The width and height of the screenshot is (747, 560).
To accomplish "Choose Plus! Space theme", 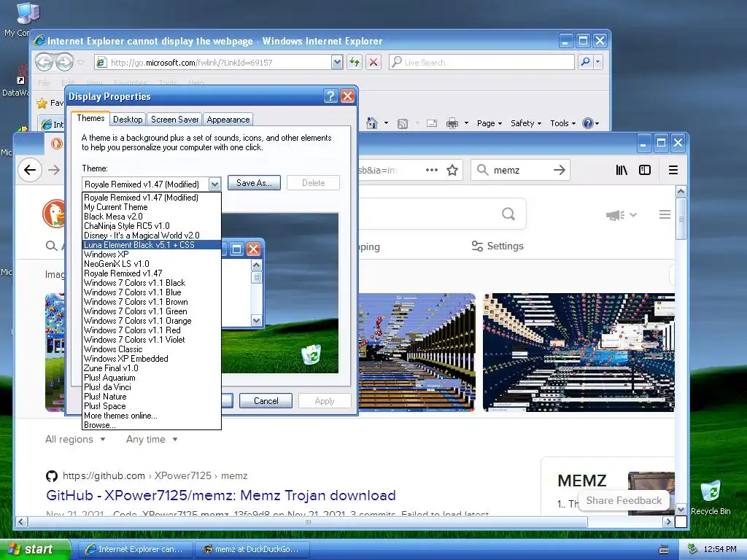I will coord(152,406).
